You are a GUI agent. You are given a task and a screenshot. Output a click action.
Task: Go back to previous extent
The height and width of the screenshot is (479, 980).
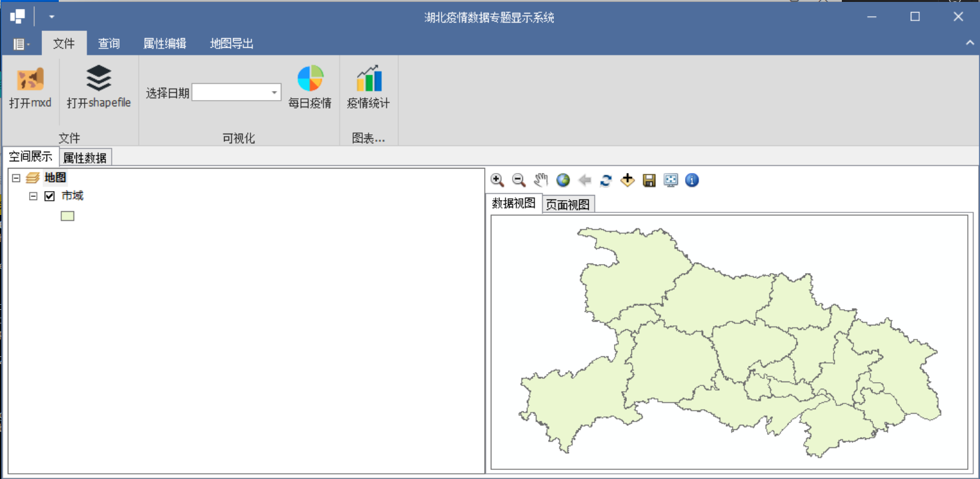[x=584, y=180]
